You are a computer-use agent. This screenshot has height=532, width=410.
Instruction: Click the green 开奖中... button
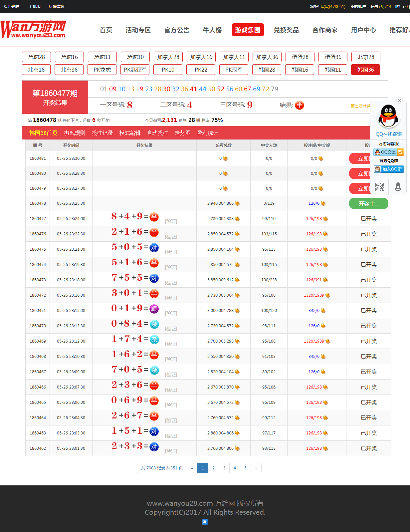(x=368, y=203)
